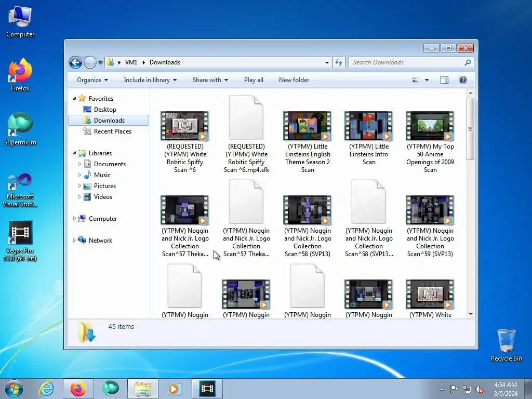532x399 pixels.
Task: Open the Windows Start menu
Action: [x=14, y=389]
